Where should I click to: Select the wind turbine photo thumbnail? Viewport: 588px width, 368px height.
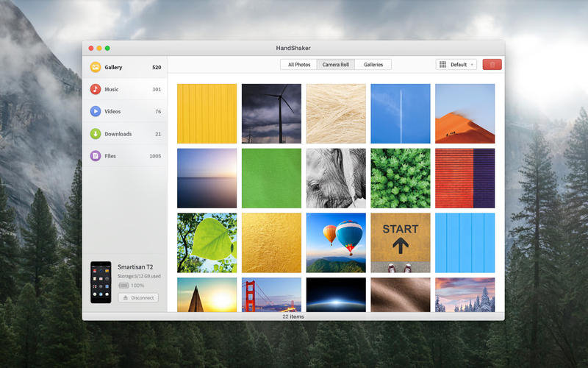coord(271,113)
